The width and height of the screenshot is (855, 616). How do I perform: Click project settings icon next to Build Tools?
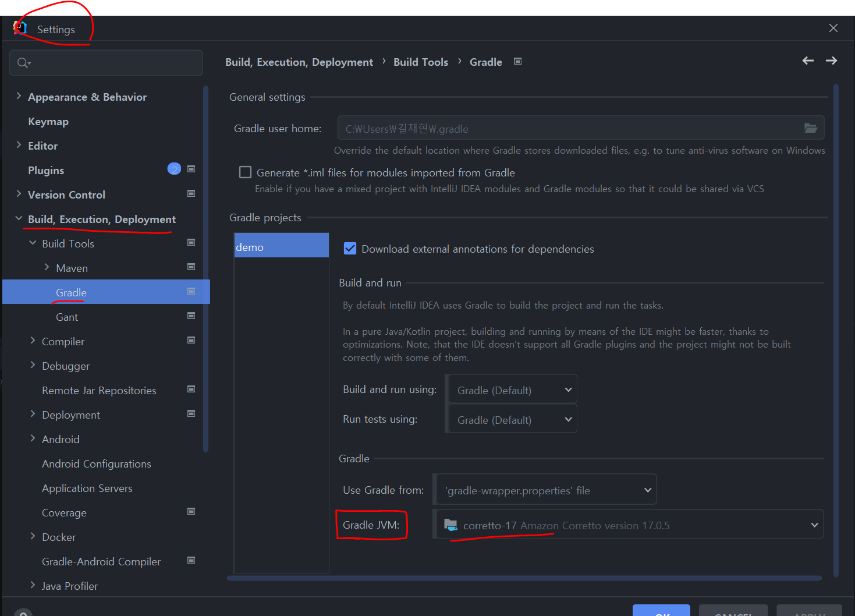191,242
